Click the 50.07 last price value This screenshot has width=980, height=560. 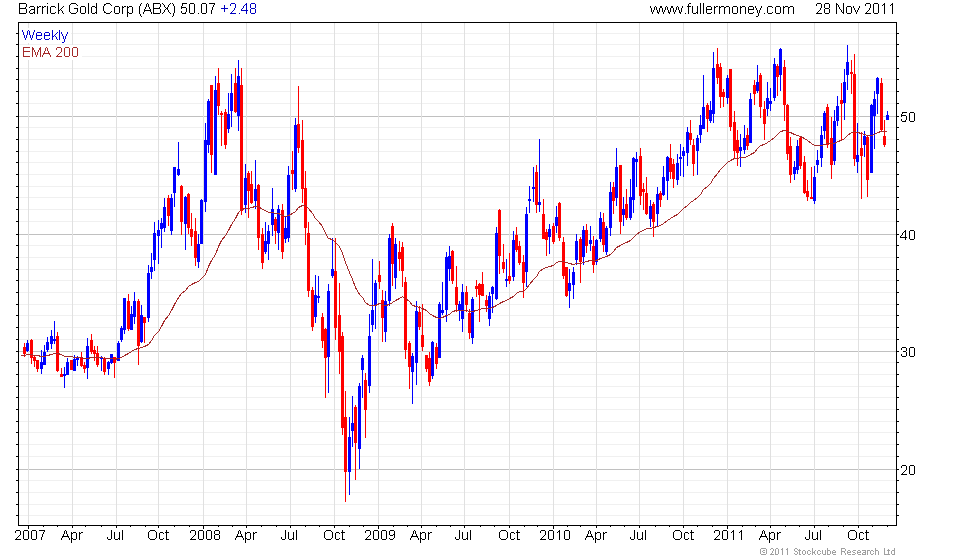tap(198, 9)
